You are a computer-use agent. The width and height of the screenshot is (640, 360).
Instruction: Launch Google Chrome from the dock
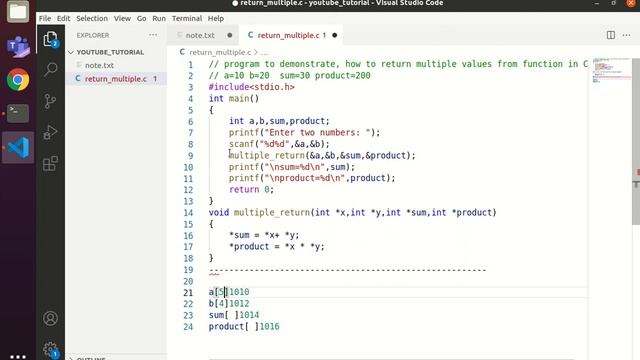point(18,79)
